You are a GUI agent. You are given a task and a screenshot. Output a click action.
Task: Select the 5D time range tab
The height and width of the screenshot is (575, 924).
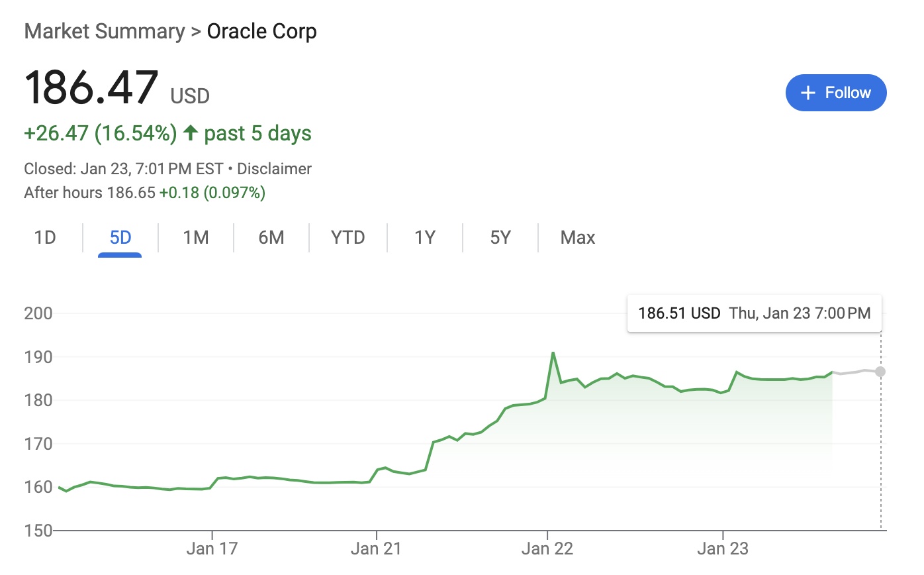120,237
